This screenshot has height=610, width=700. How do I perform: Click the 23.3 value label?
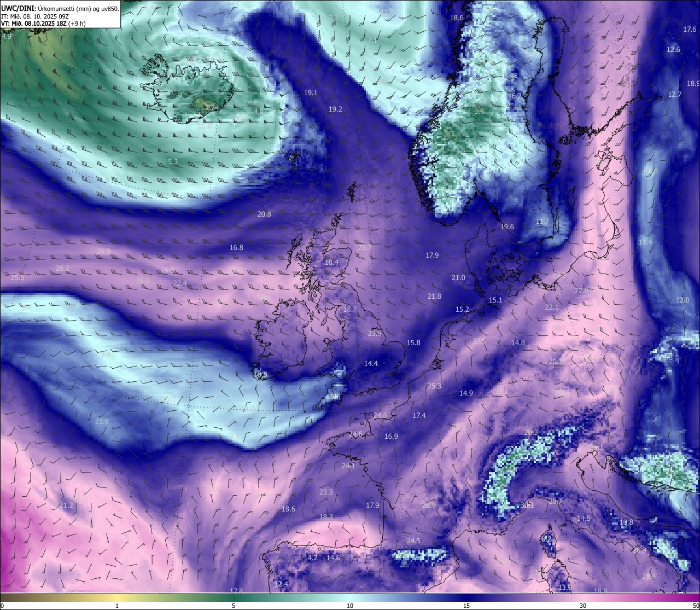point(326,492)
